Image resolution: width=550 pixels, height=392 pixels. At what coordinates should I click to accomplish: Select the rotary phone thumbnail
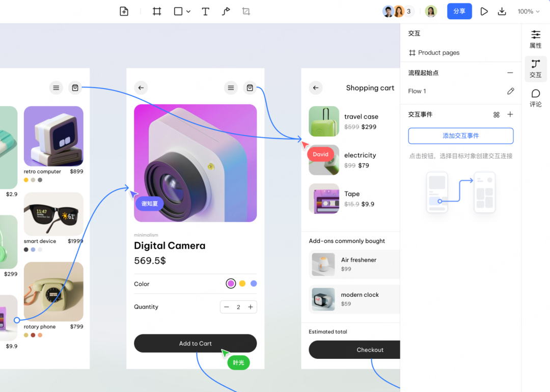click(x=53, y=291)
